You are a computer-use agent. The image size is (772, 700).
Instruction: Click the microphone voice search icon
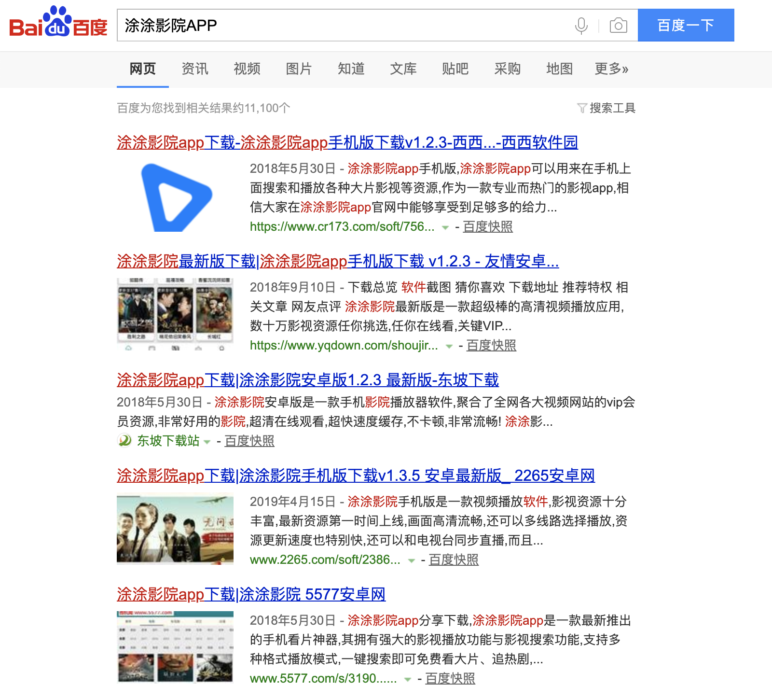[x=581, y=26]
